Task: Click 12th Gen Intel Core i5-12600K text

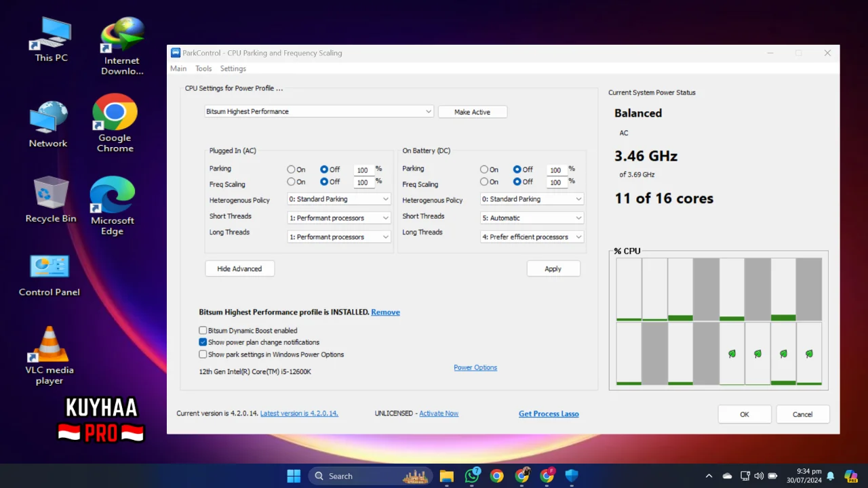Action: click(255, 371)
